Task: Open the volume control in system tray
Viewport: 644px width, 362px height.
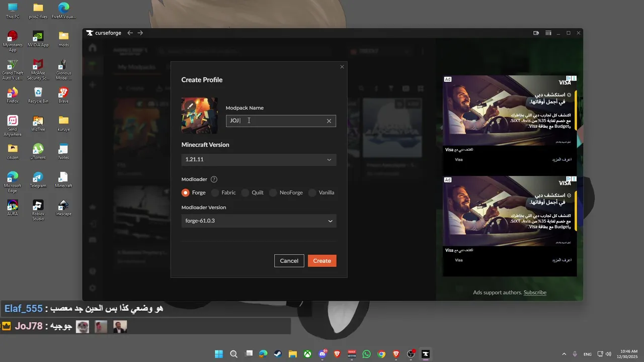Action: coord(609,354)
